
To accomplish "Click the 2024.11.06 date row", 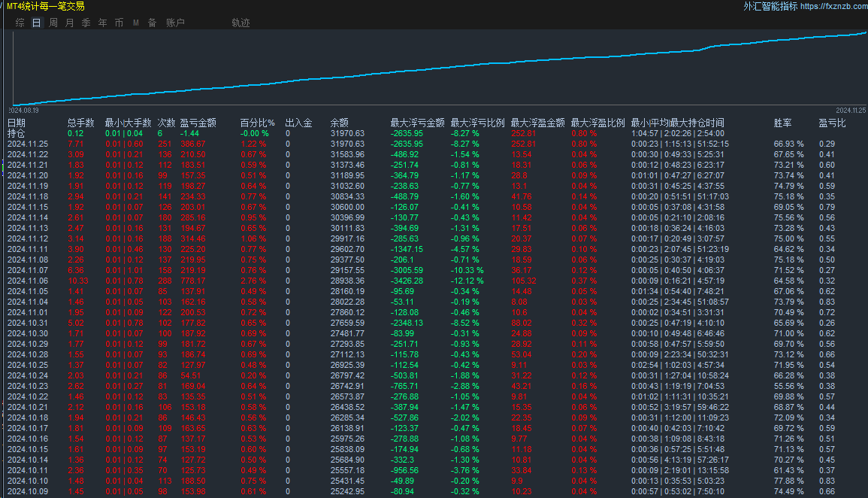I will (x=28, y=281).
